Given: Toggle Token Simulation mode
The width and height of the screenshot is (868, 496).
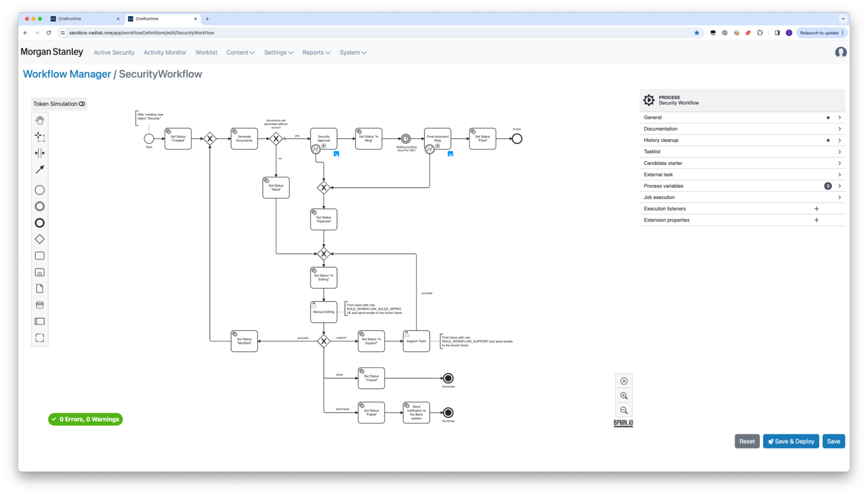Looking at the screenshot, I should click(59, 104).
